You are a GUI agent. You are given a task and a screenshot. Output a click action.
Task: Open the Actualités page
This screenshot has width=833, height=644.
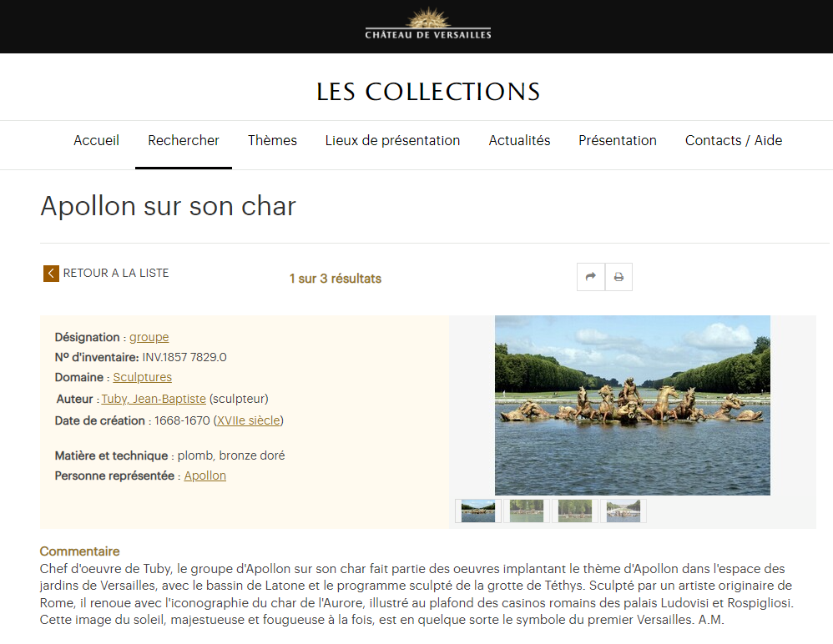[519, 140]
